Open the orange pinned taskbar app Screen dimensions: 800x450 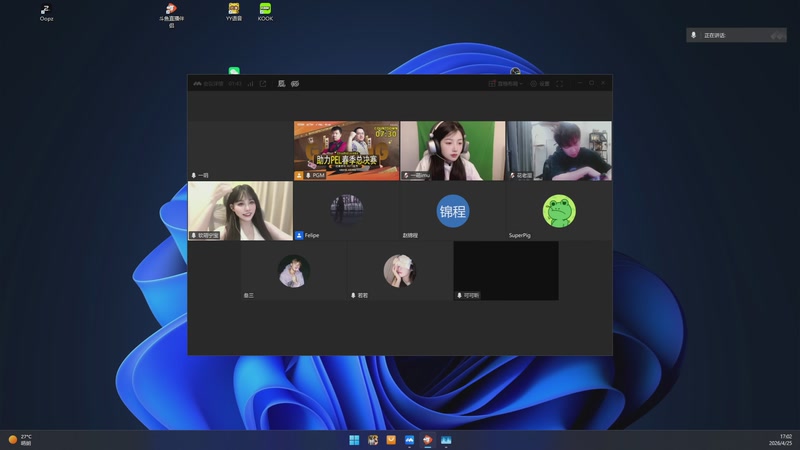[x=391, y=440]
